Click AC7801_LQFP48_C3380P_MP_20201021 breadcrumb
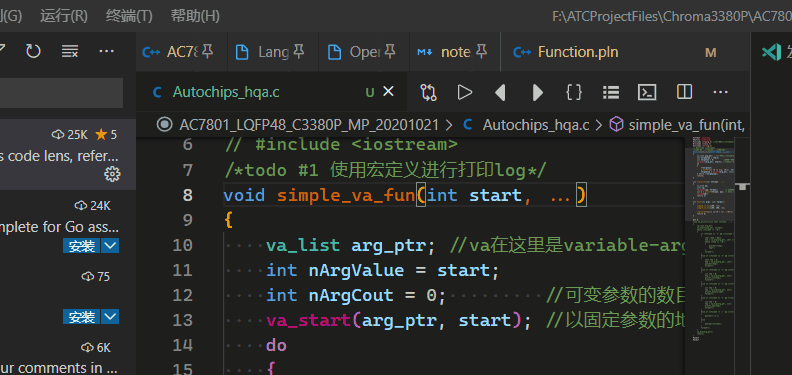This screenshot has width=792, height=375. 309,125
